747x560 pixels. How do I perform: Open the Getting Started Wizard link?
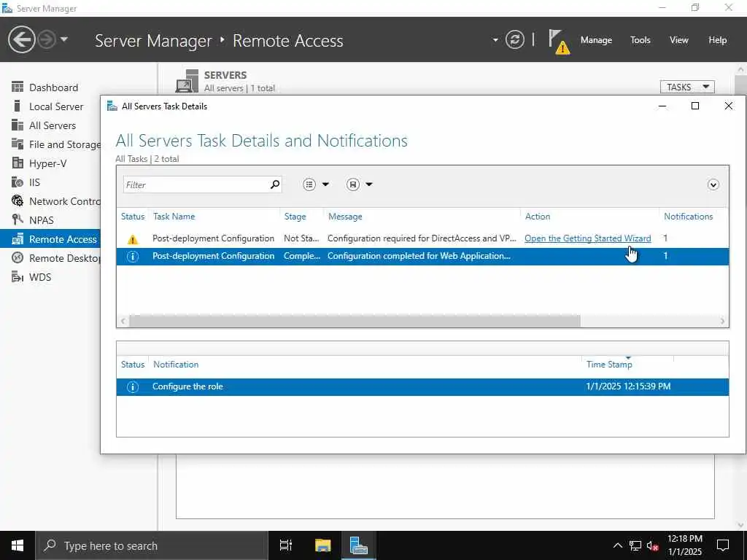587,238
